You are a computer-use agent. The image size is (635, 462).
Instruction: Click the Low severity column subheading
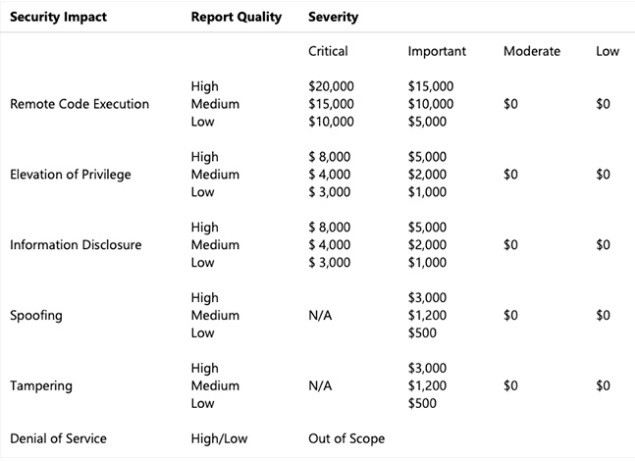click(607, 51)
